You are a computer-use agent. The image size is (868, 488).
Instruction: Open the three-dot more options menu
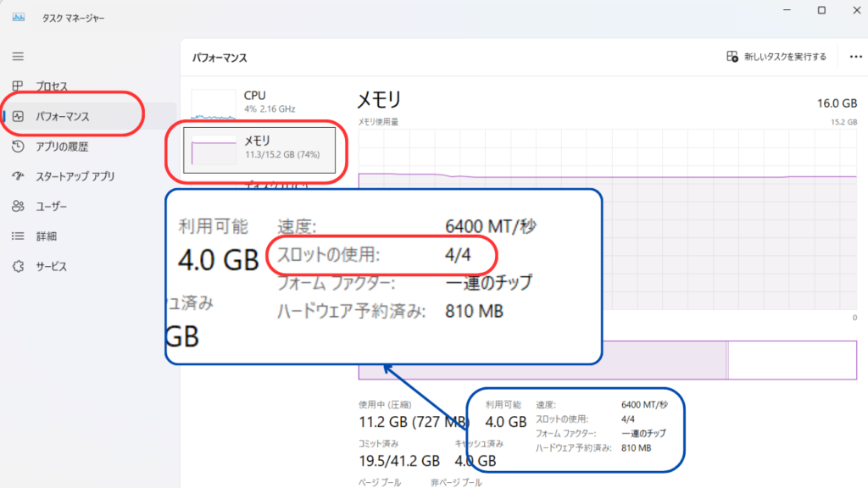[x=854, y=57]
